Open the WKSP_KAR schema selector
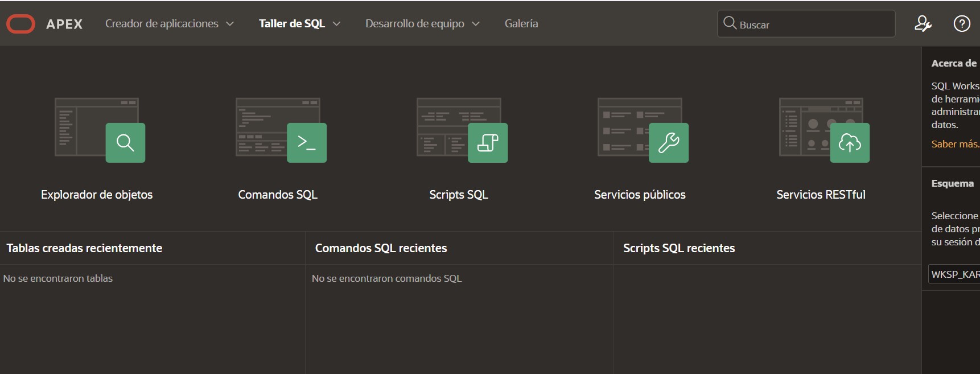Viewport: 980px width, 374px height. (954, 274)
